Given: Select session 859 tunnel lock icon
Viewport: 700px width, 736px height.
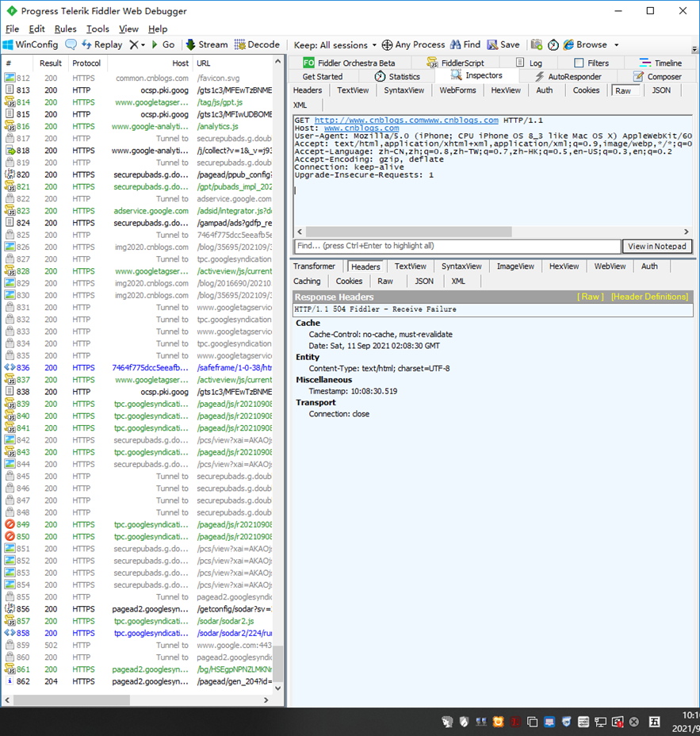Looking at the screenshot, I should click(x=10, y=646).
